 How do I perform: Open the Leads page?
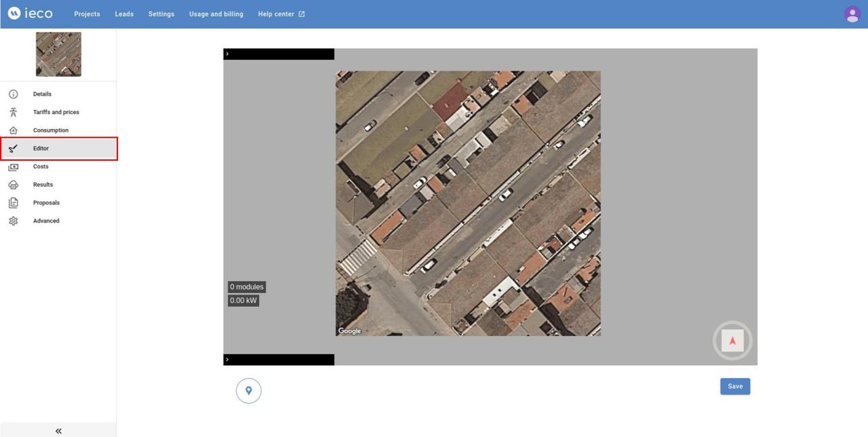tap(124, 14)
